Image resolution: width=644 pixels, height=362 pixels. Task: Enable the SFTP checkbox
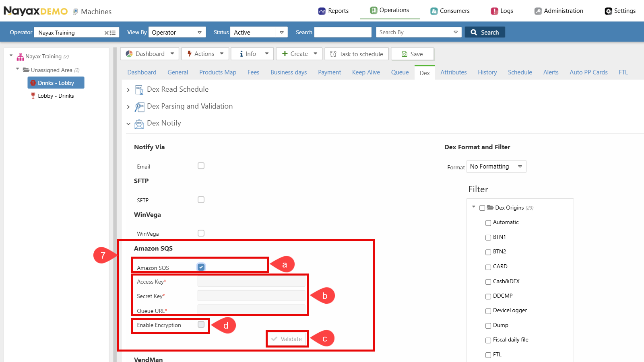tap(201, 200)
